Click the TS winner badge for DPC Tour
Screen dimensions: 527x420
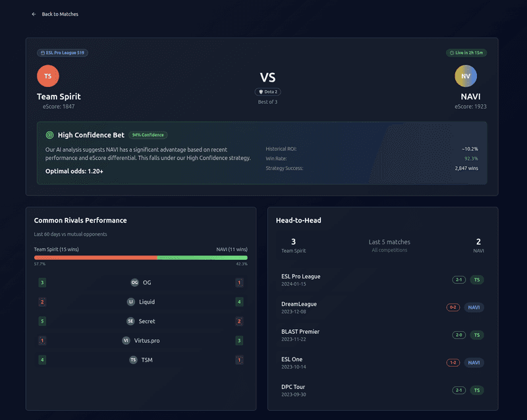click(x=477, y=390)
